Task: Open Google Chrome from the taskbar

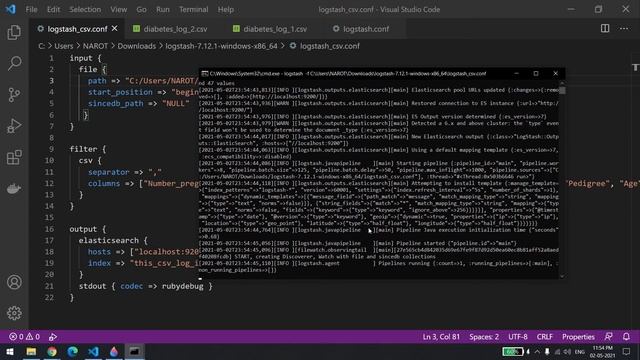Action: tap(52, 351)
